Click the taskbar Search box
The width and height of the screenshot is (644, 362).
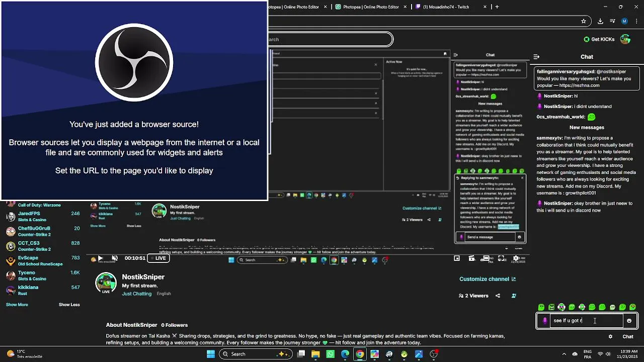coord(256,354)
